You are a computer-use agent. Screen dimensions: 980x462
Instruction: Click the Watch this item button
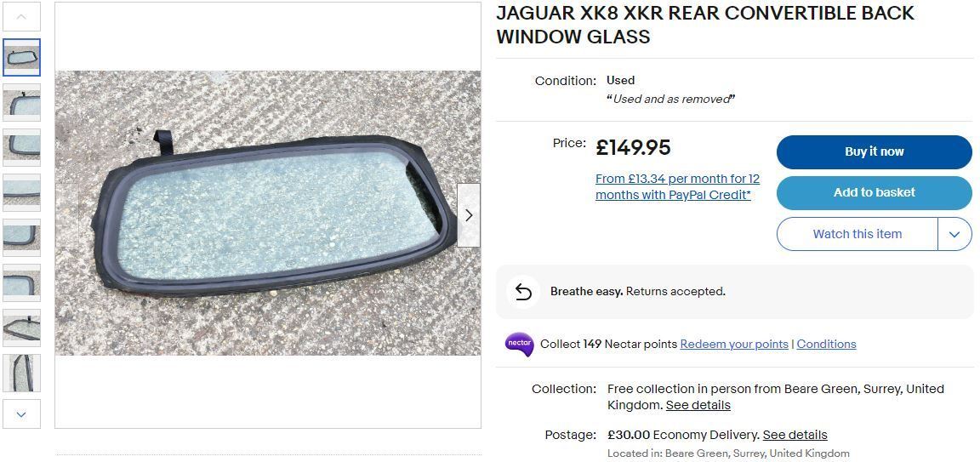[857, 235]
